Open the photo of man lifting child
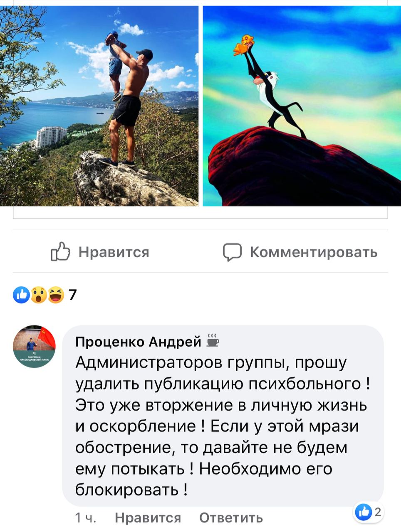Screen dimensions: 401x532 point(99,106)
